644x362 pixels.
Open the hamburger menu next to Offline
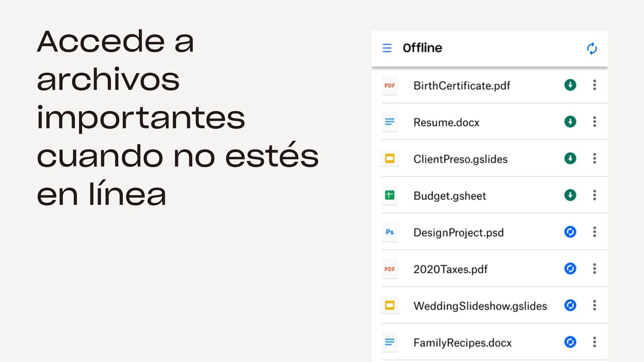(x=387, y=48)
